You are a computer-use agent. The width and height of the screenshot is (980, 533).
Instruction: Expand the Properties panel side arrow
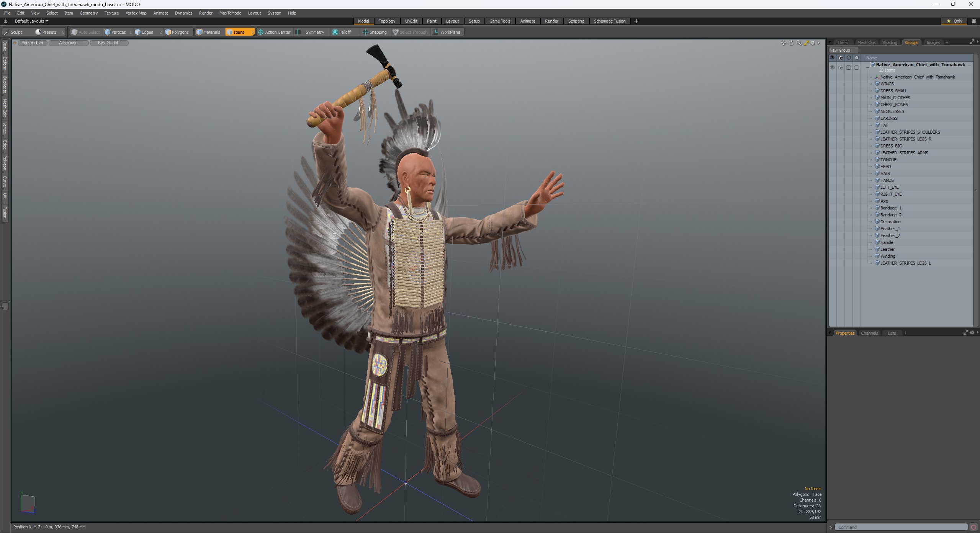click(978, 332)
